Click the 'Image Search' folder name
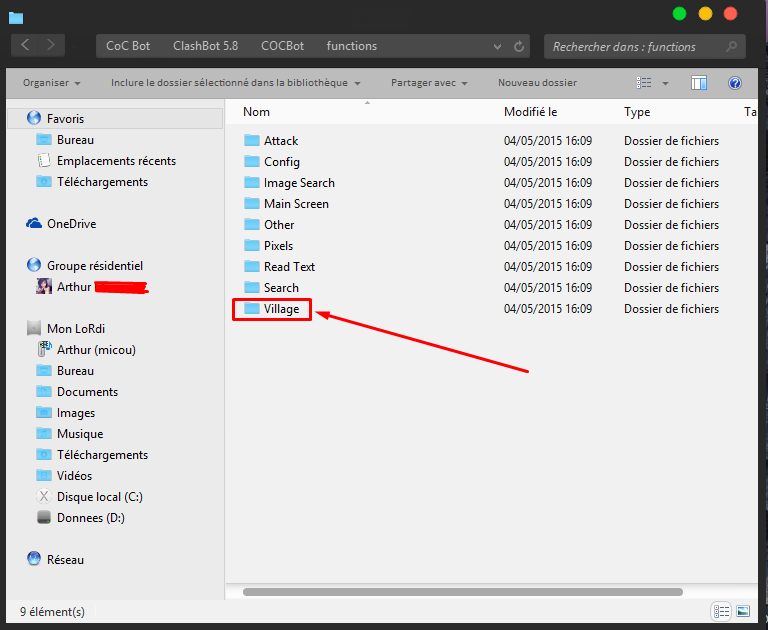Screen dimensions: 768x630 299,183
